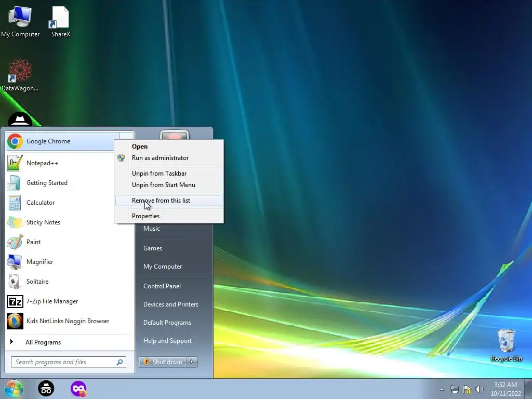
Task: Open the Shut down options arrow
Action: 192,362
